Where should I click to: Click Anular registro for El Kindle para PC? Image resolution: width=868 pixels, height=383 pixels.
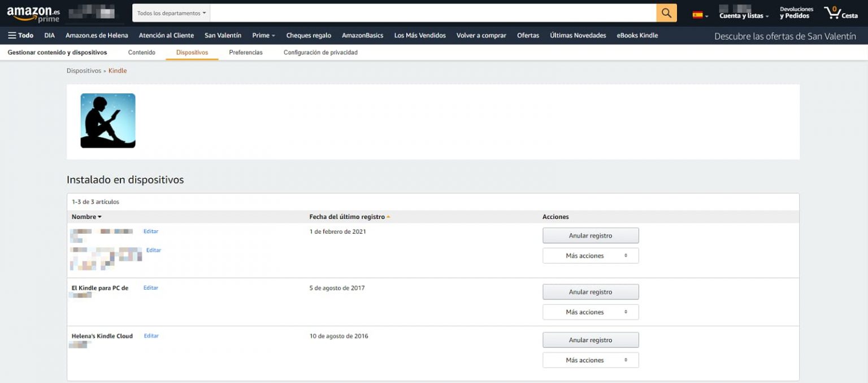click(590, 291)
